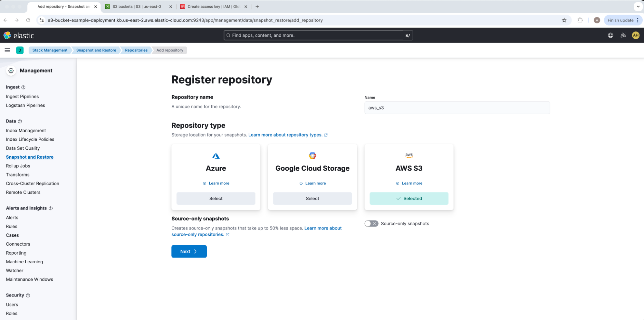The width and height of the screenshot is (644, 320).
Task: Open the hamburger navigation menu
Action: pyautogui.click(x=7, y=50)
